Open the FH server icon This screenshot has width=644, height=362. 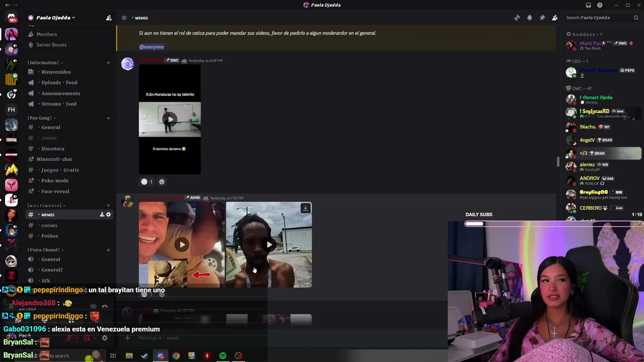pos(11,110)
